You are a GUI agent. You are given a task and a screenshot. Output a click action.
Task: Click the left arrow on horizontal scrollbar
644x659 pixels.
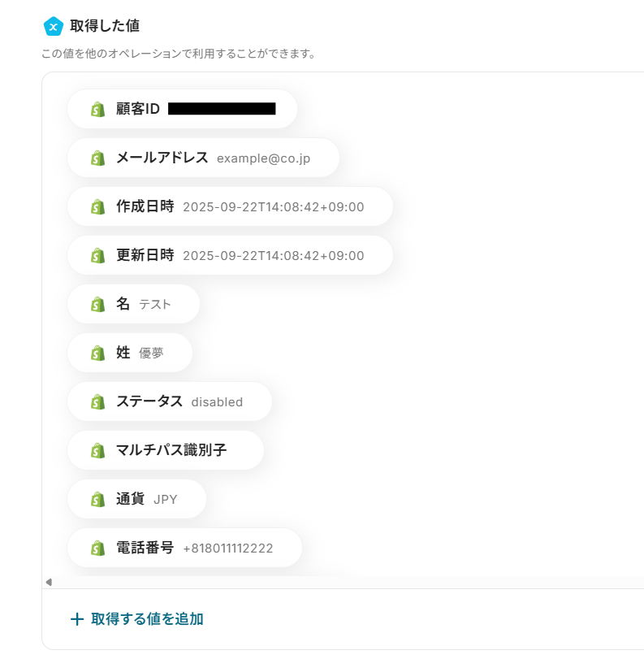(x=49, y=582)
